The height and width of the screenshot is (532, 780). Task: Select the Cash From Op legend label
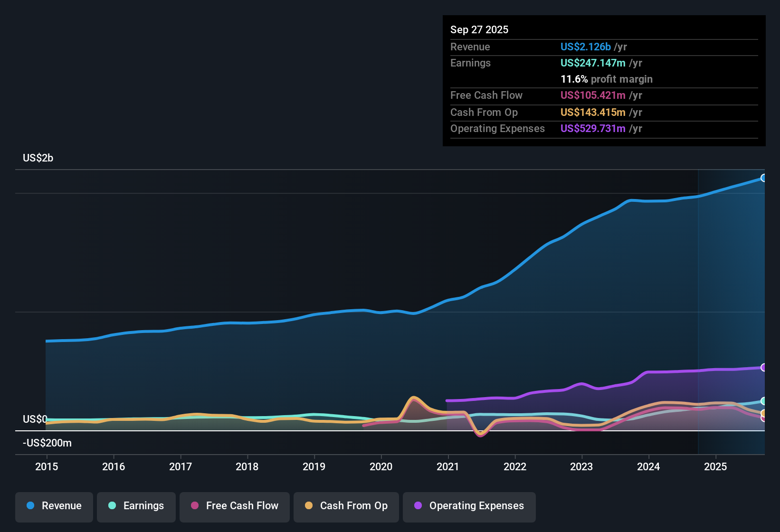(x=353, y=506)
